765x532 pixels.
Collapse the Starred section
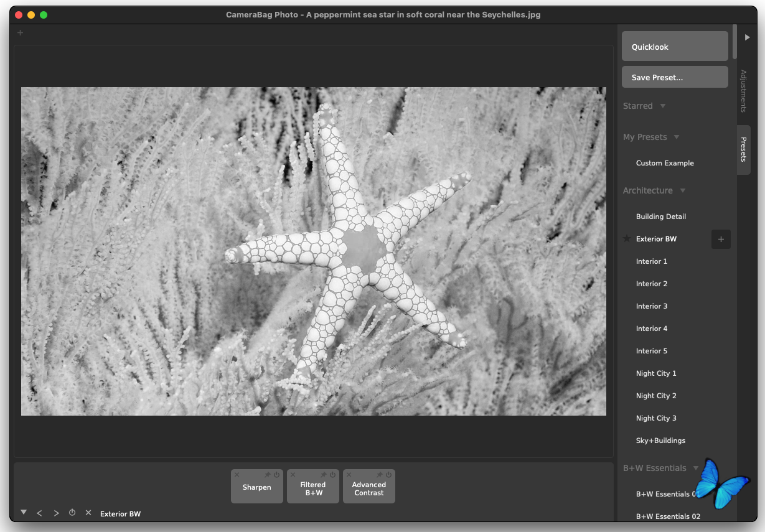[x=663, y=106]
